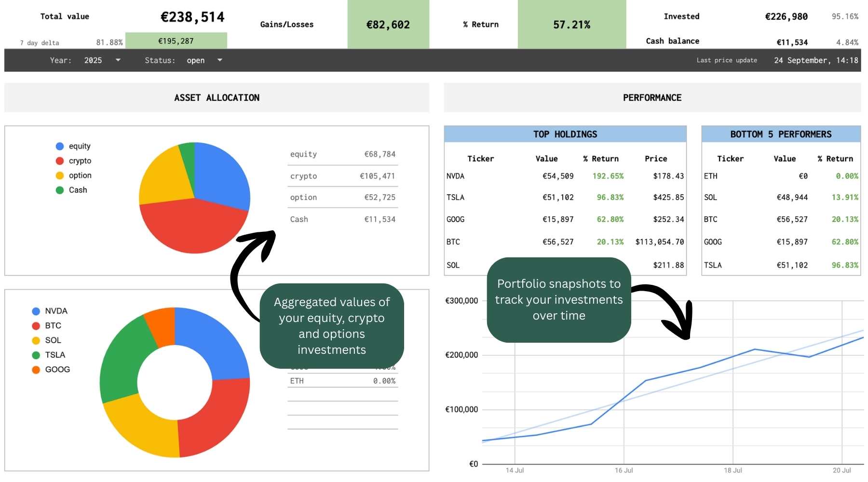Screen dimensions: 868x482
Task: Open the Year 2025 dropdown arrow
Action: pyautogui.click(x=118, y=60)
